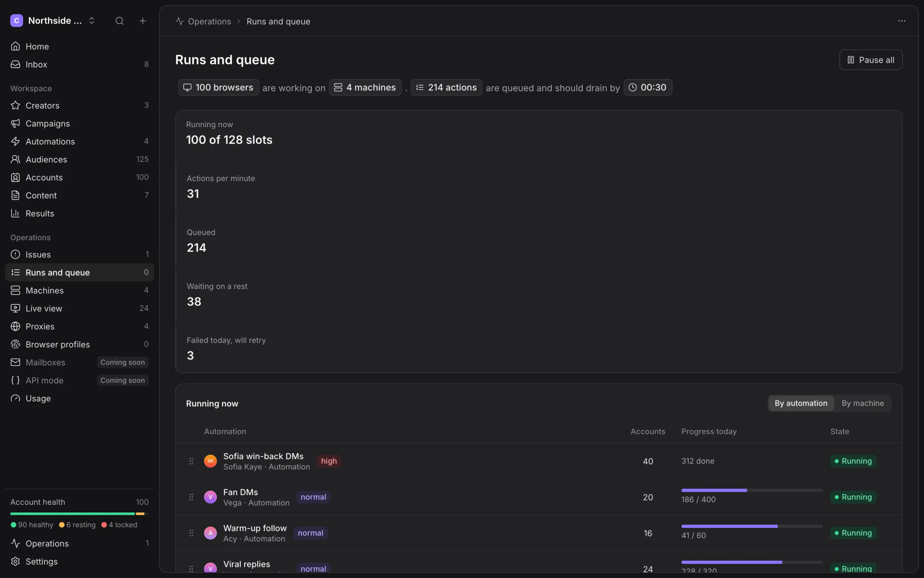Go to Automations via its lightning icon
The height and width of the screenshot is (578, 924).
(15, 141)
